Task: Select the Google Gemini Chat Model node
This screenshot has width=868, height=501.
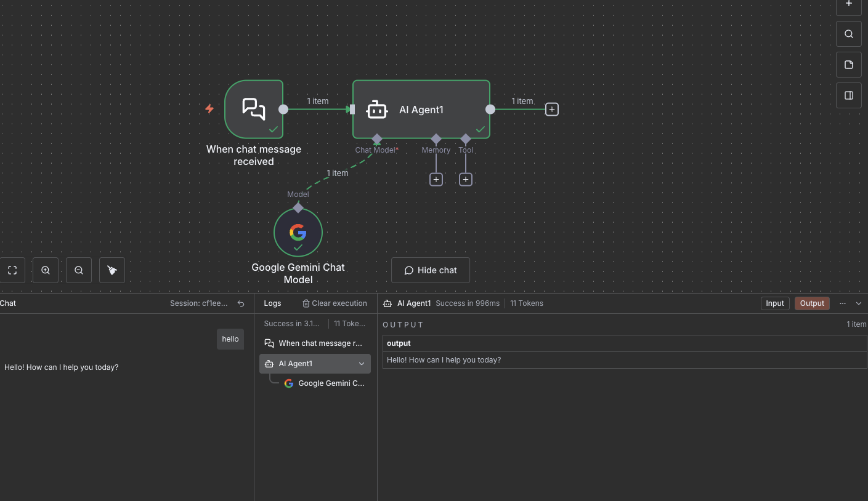Action: click(x=298, y=232)
